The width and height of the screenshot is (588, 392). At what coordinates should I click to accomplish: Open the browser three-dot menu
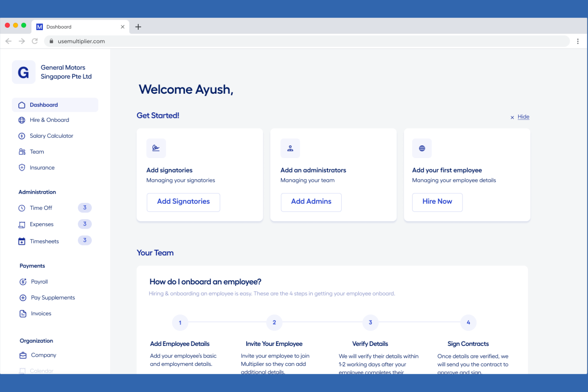point(578,41)
